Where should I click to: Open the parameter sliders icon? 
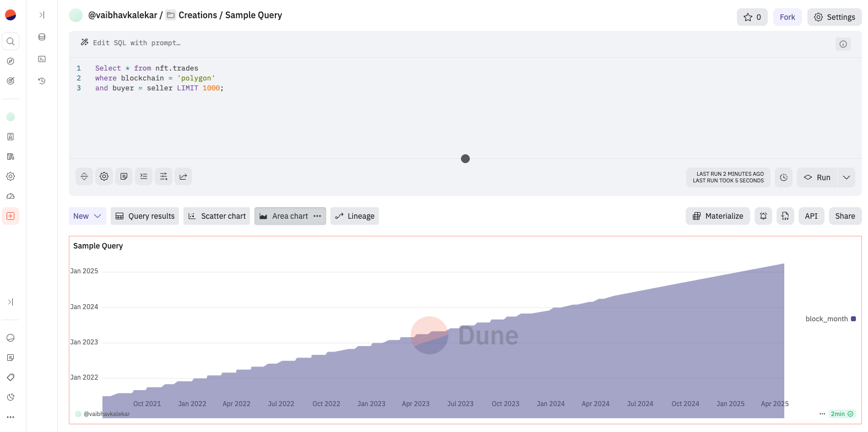tap(164, 176)
